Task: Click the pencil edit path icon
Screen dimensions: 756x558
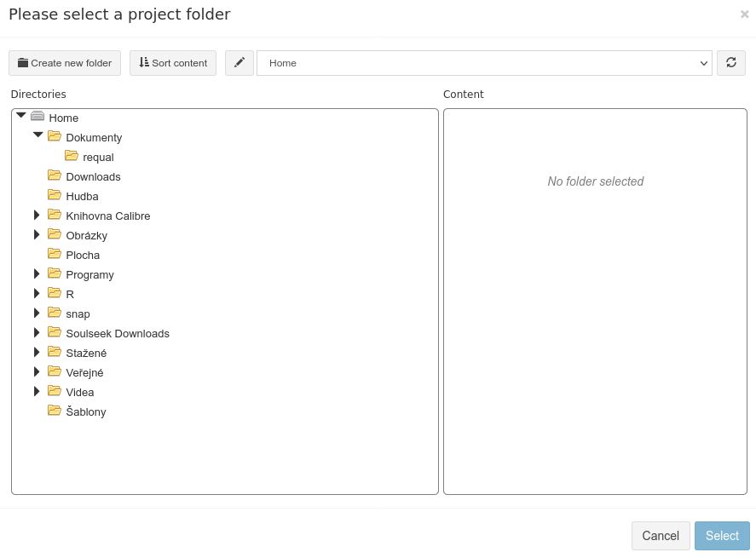Action: 239,63
